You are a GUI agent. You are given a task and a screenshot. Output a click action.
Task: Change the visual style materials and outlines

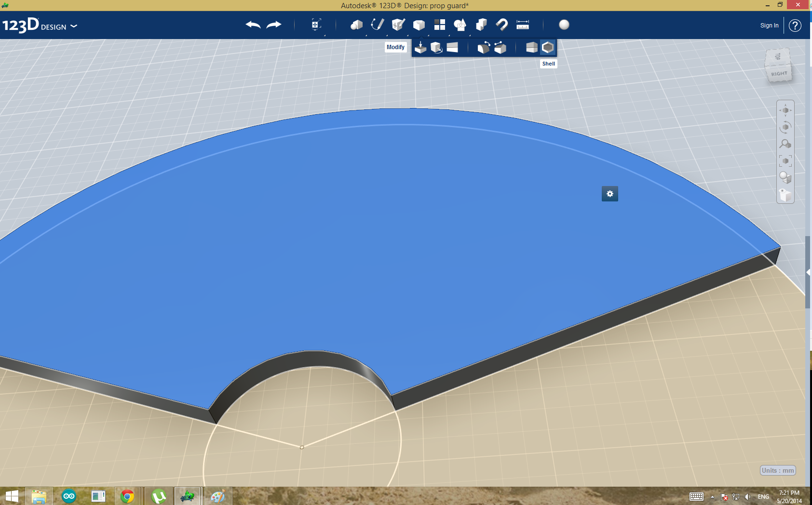785,178
